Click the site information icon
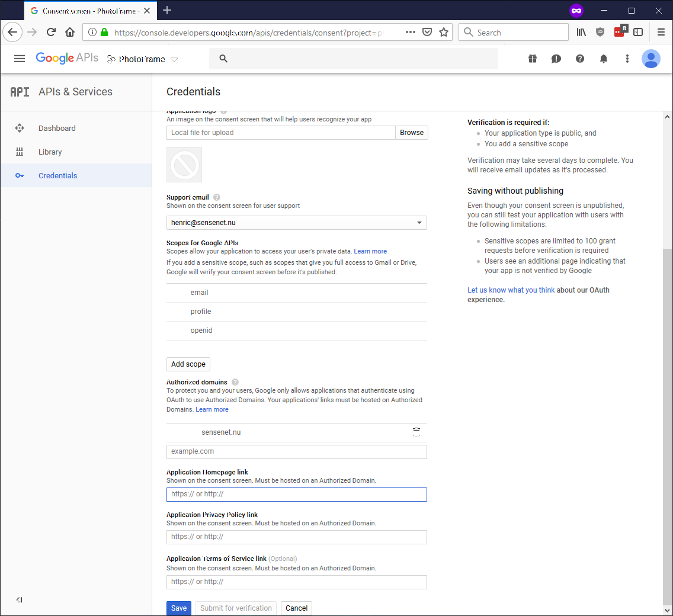The image size is (673, 616). (x=92, y=32)
